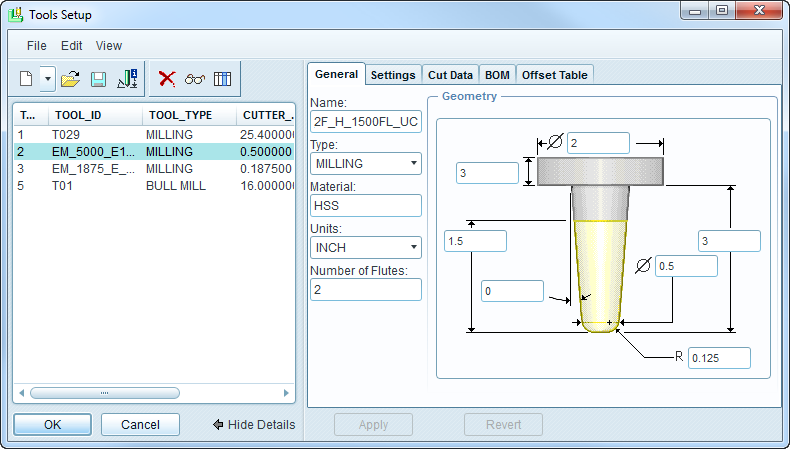790x449 pixels.
Task: Click the Name field 2F_H_1500FL_UC
Action: (x=366, y=122)
